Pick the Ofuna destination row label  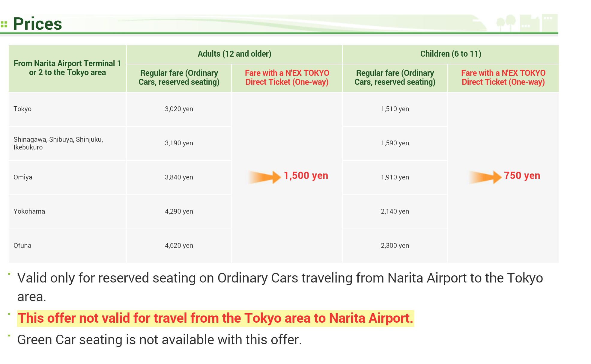click(22, 246)
